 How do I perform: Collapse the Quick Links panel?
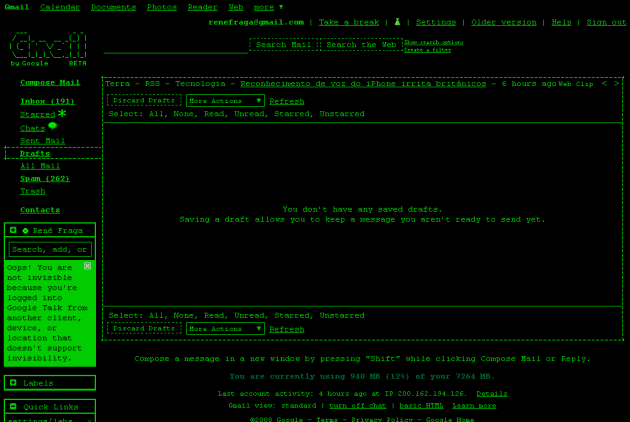(x=13, y=406)
